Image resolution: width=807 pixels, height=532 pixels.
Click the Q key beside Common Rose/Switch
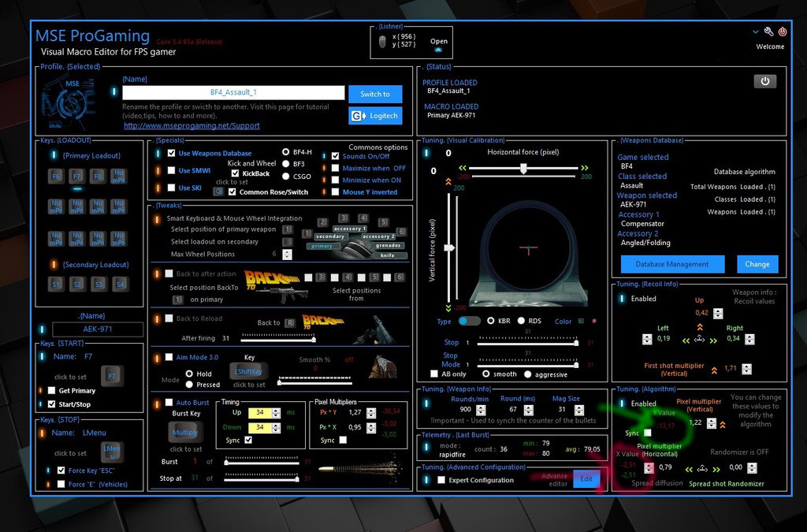pyautogui.click(x=219, y=192)
